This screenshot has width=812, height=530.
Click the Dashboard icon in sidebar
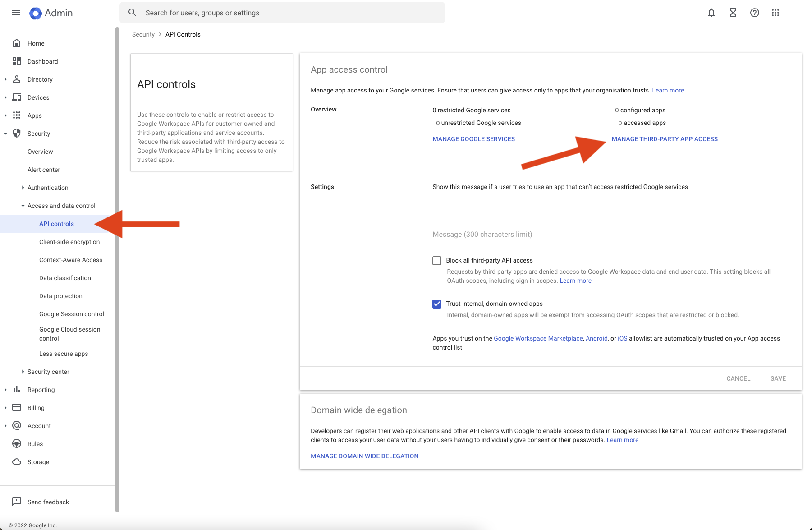17,61
